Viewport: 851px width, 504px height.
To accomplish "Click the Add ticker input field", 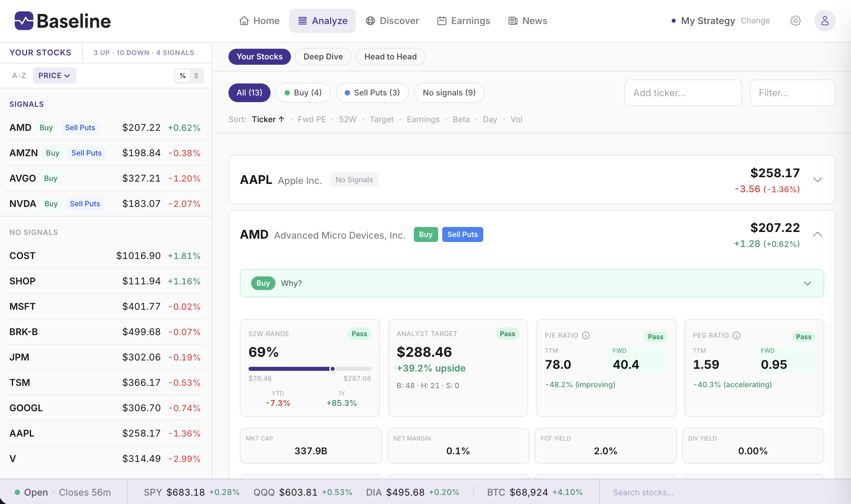I will (683, 93).
